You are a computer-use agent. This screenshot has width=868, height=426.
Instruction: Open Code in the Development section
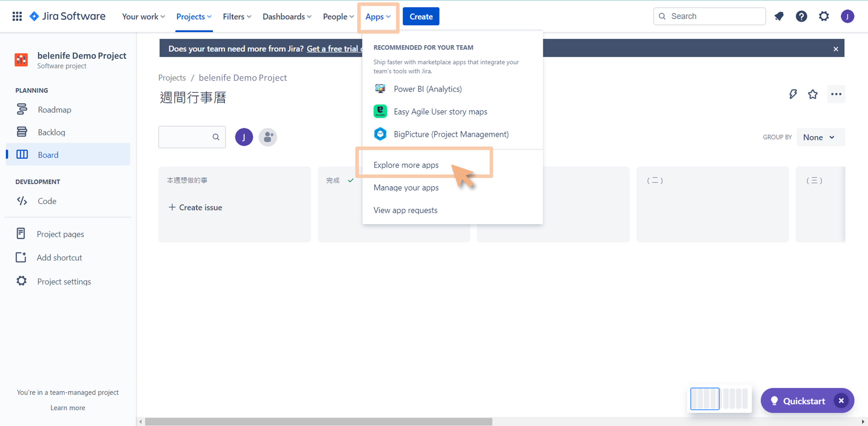click(68, 201)
